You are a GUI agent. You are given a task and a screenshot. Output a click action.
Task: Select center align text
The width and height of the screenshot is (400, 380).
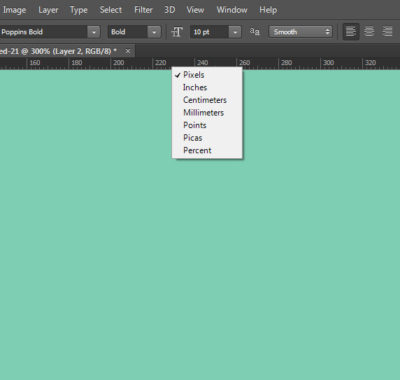(x=369, y=32)
